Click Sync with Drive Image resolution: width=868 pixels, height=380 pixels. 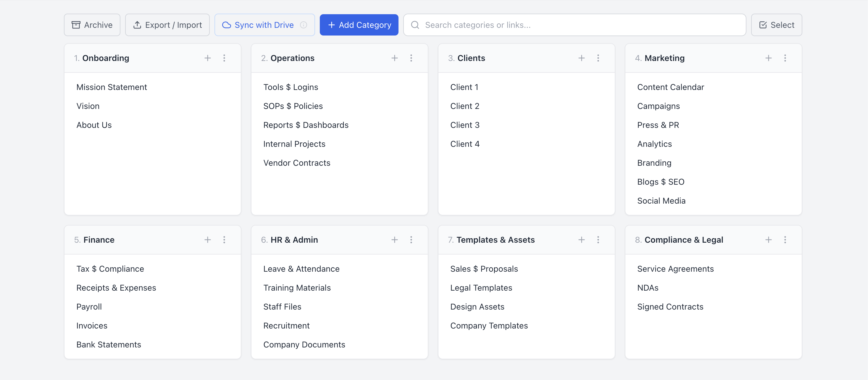click(x=264, y=25)
